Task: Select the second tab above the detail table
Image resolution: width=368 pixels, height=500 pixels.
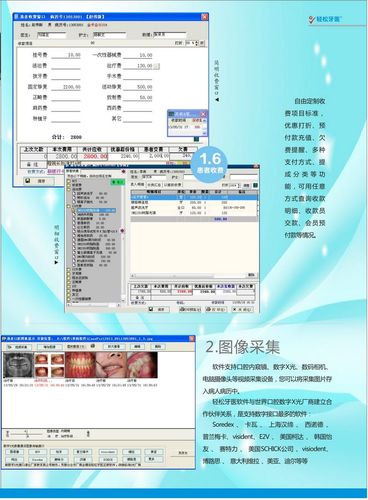Action: [x=154, y=184]
